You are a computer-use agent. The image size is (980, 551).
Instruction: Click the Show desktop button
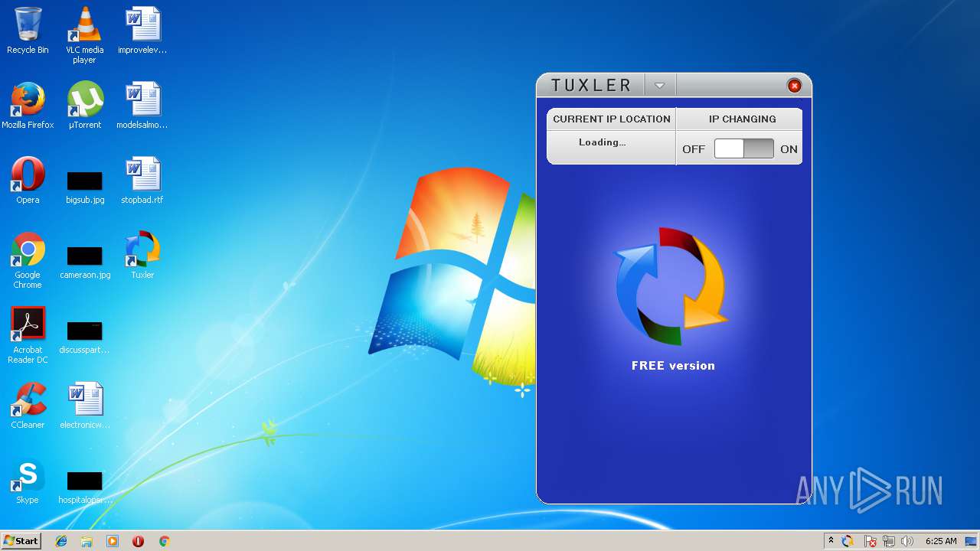point(972,541)
